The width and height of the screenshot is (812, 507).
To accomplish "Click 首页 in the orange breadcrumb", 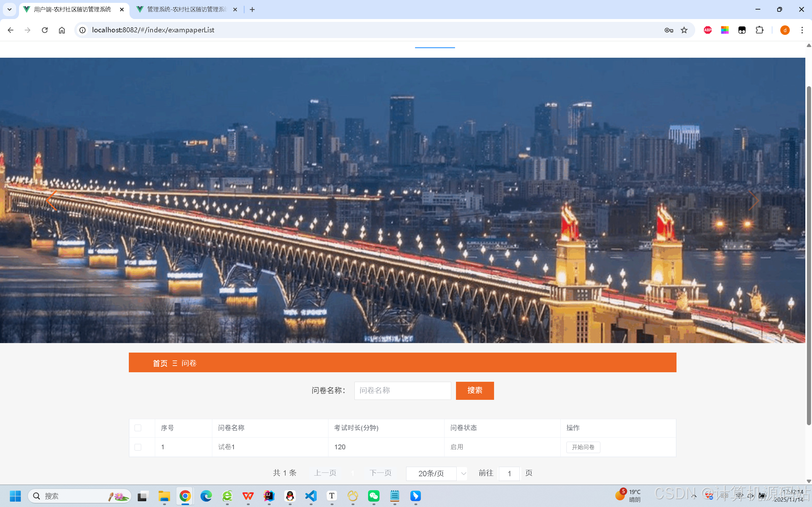I will [160, 363].
